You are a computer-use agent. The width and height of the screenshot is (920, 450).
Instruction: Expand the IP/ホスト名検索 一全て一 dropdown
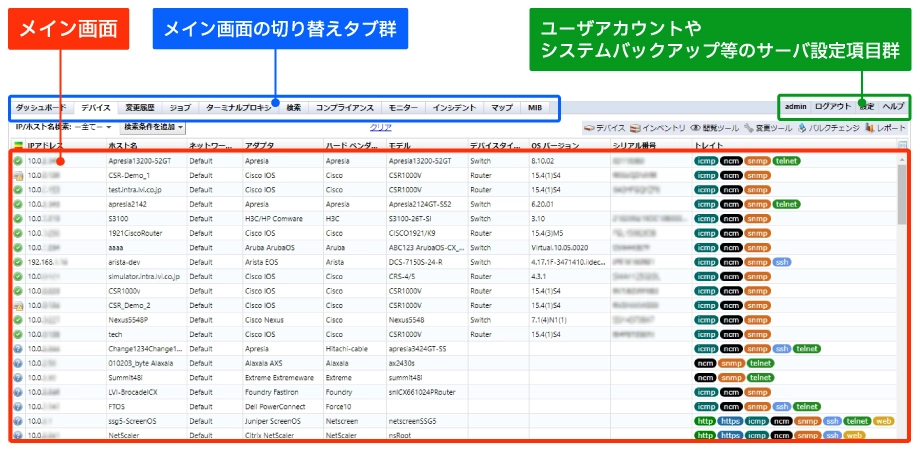coord(93,127)
